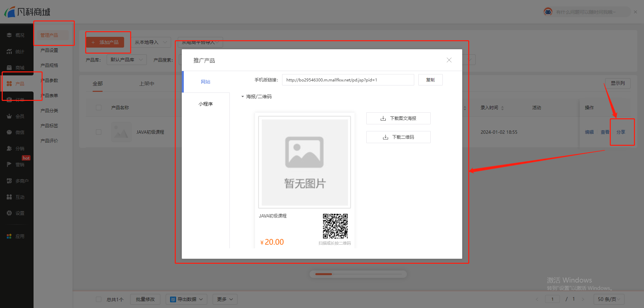Click the 复制 copy link button
Viewport: 644px width, 308px height.
pyautogui.click(x=430, y=80)
